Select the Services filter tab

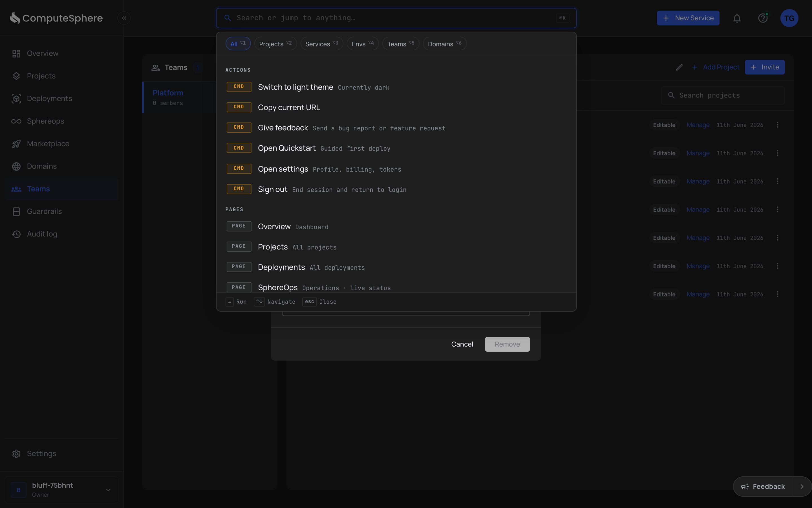[x=321, y=44]
